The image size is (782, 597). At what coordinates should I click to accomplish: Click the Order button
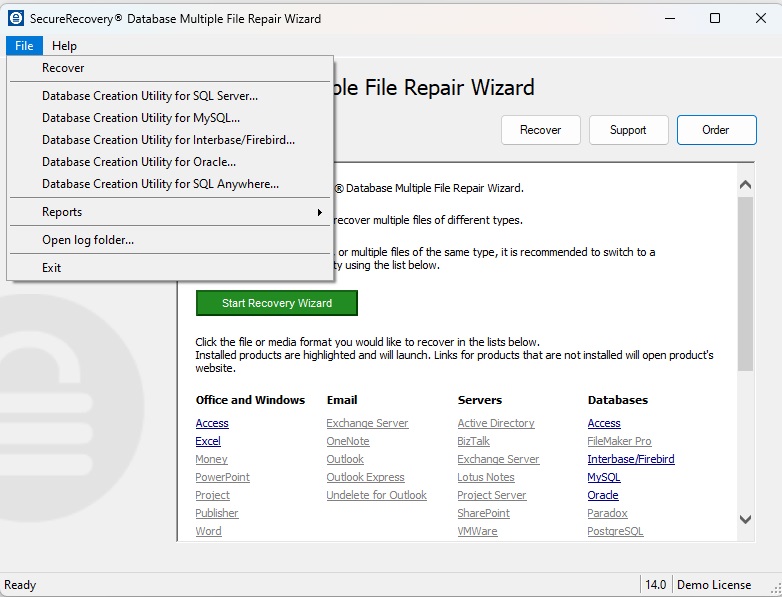pyautogui.click(x=715, y=130)
